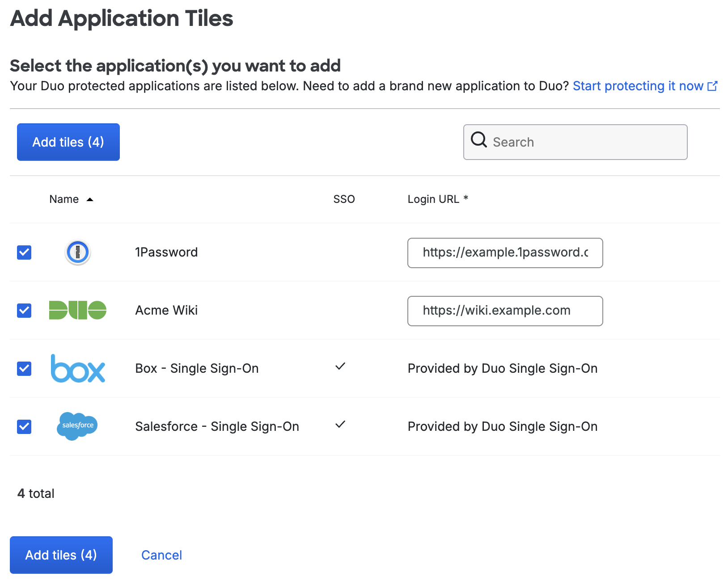Viewport: 728px width, 581px height.
Task: Click the external link icon after Start protecting
Action: (x=713, y=86)
